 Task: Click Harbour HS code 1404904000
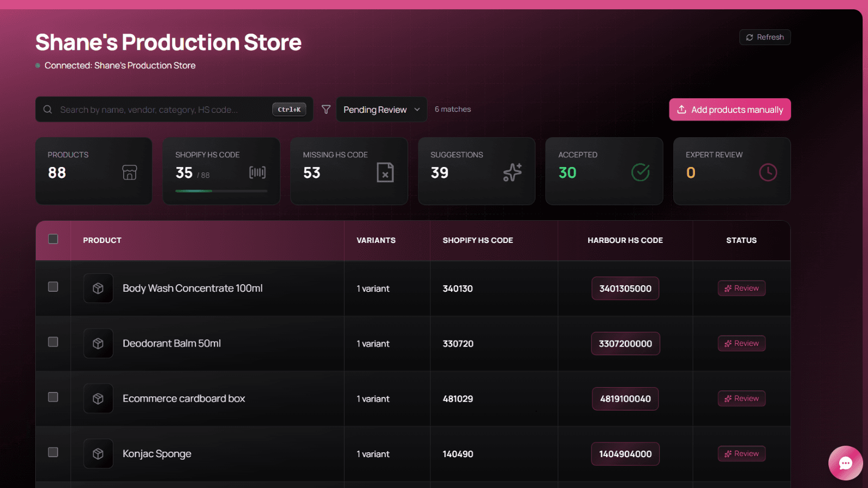pos(626,454)
